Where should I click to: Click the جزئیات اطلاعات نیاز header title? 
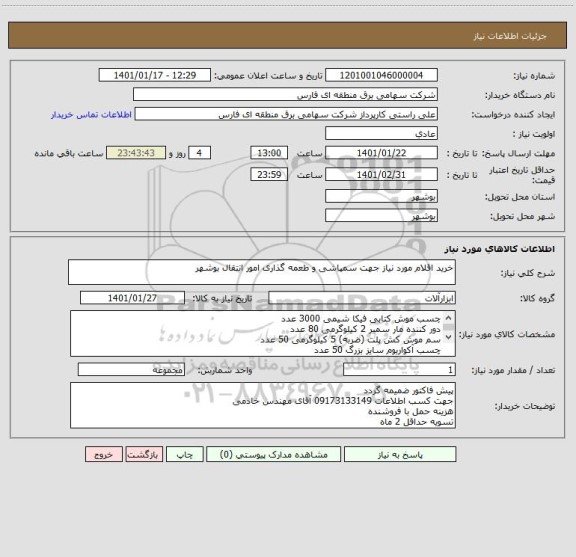(510, 36)
